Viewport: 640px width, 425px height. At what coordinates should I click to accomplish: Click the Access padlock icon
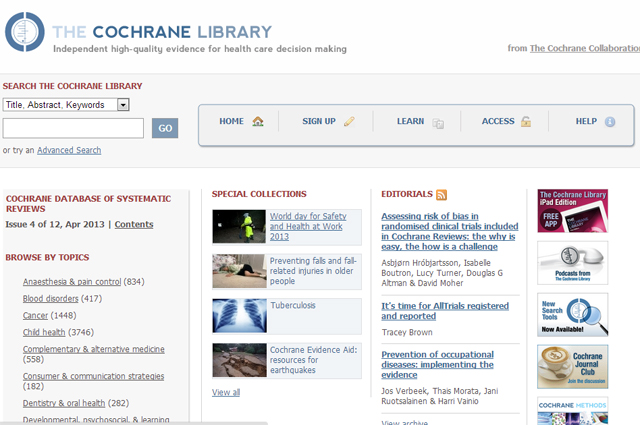(526, 121)
